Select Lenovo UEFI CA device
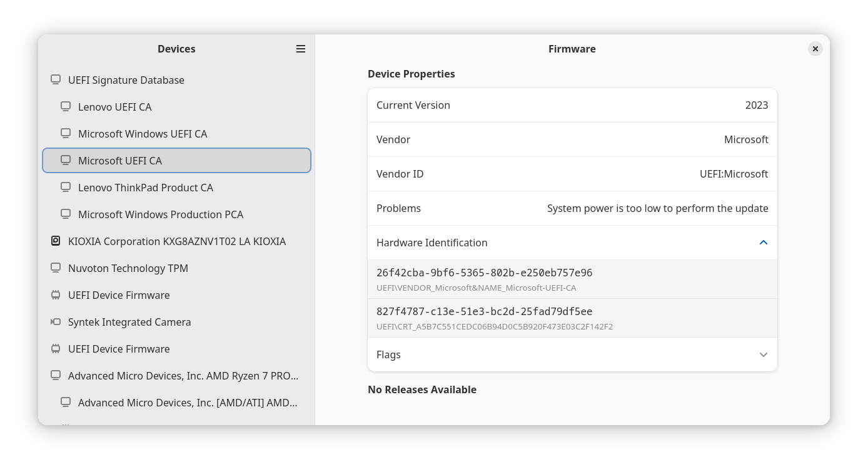Viewport: 868px width, 467px height. pyautogui.click(x=176, y=107)
